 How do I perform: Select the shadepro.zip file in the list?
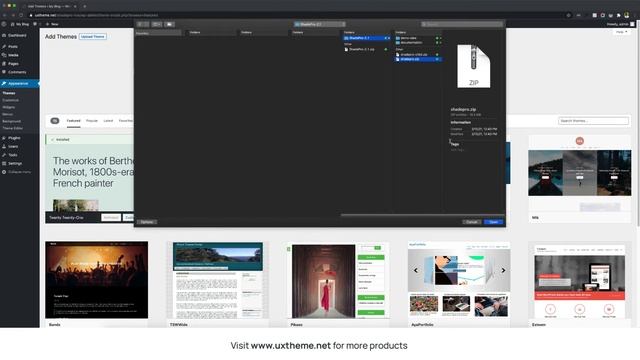pos(418,59)
